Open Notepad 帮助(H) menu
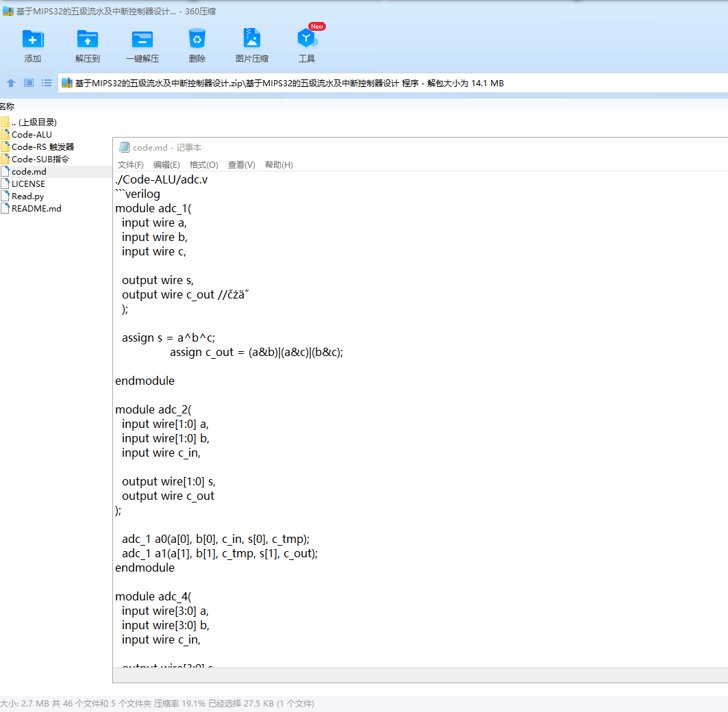 pyautogui.click(x=279, y=165)
